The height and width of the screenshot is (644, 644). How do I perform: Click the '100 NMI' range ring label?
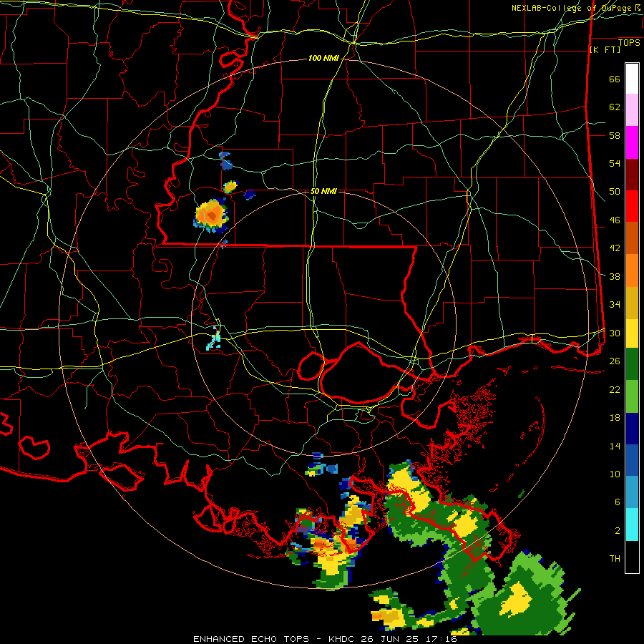tap(323, 59)
